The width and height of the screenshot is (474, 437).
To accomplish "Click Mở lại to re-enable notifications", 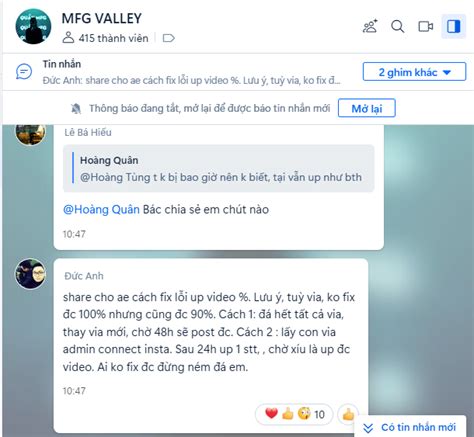I will point(367,108).
